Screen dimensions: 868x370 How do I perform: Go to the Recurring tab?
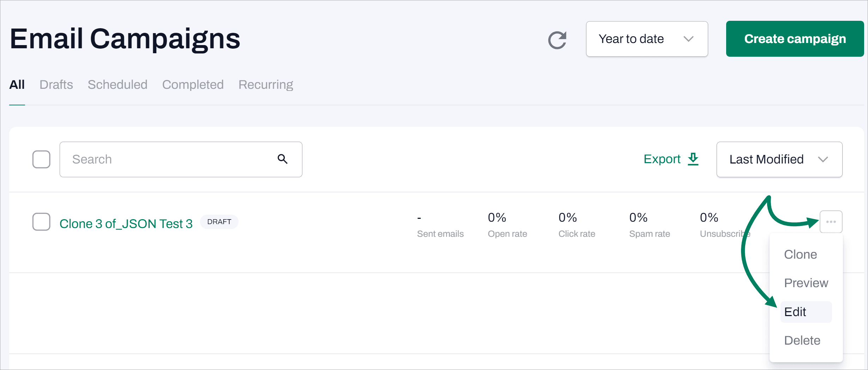click(x=266, y=85)
